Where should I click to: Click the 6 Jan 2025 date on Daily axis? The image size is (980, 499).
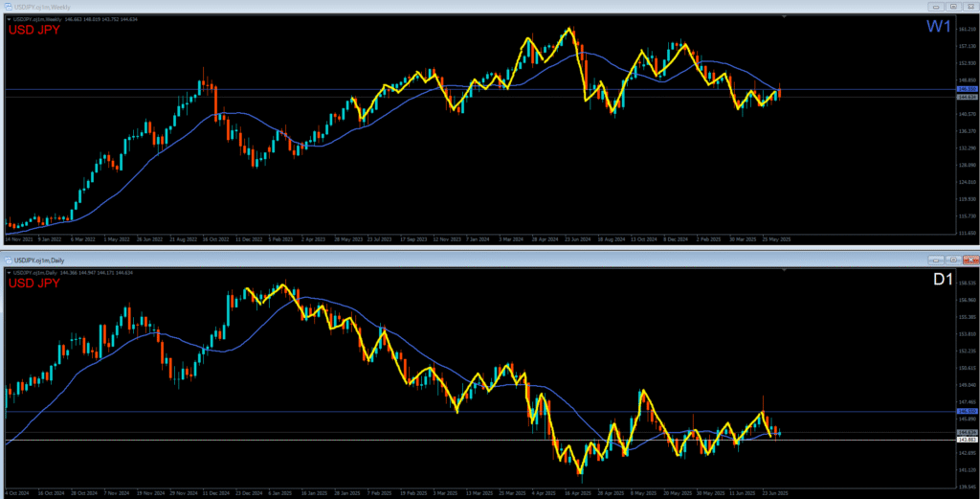click(279, 492)
